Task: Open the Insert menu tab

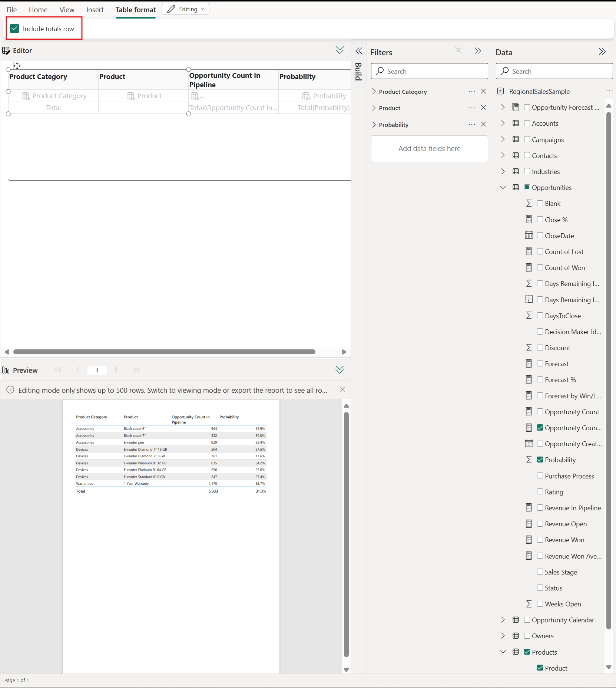Action: coord(95,10)
